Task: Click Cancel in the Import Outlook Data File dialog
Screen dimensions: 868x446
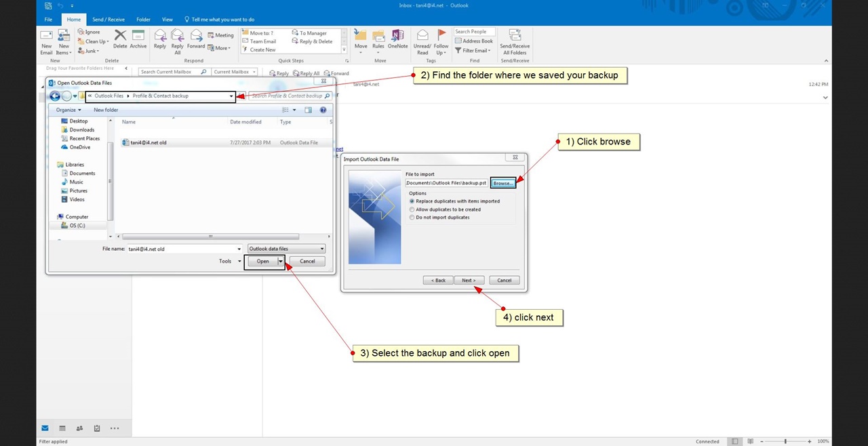Action: [x=505, y=280]
